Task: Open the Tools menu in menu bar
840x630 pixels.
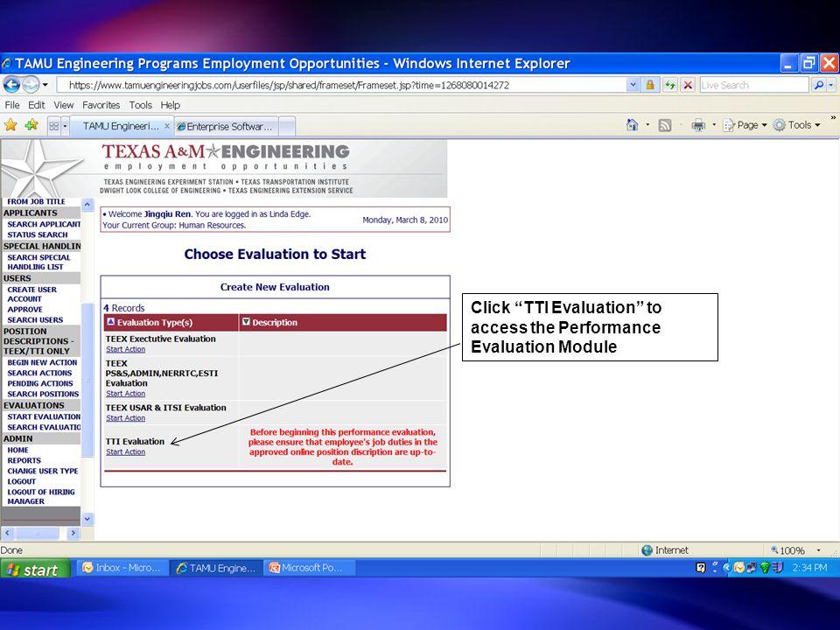Action: tap(140, 105)
